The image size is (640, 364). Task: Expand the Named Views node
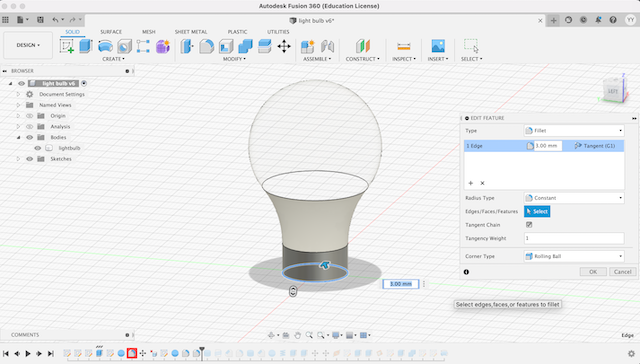[x=18, y=105]
